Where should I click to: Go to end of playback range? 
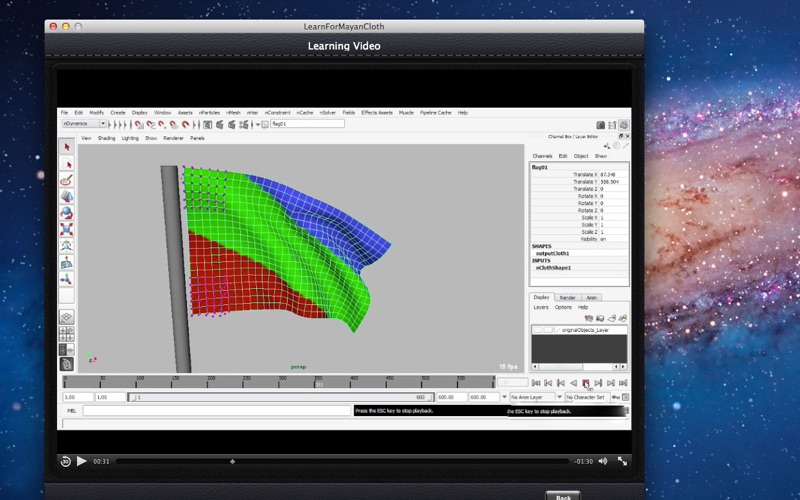623,383
